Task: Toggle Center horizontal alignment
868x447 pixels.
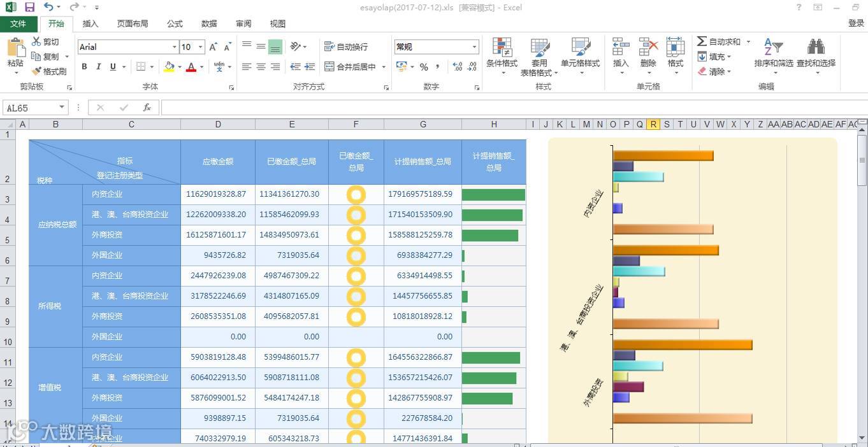Action: coord(261,66)
